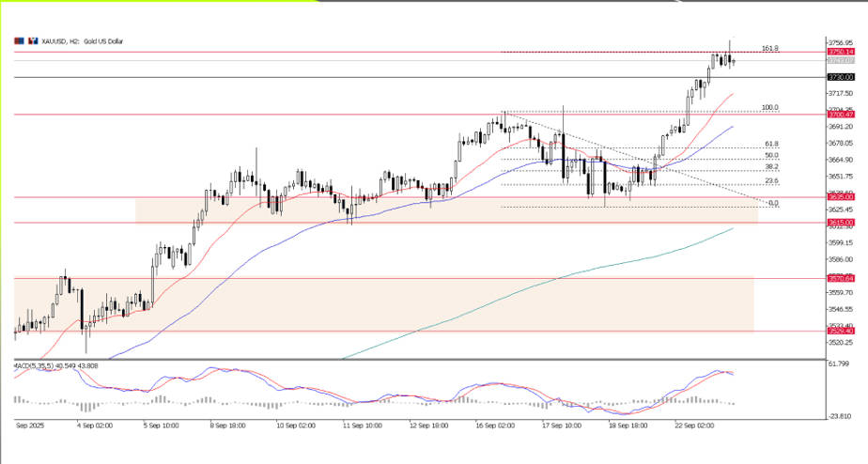Image resolution: width=868 pixels, height=464 pixels.
Task: Click the 16 Sep 02:00 time axis label
Action: click(x=493, y=425)
